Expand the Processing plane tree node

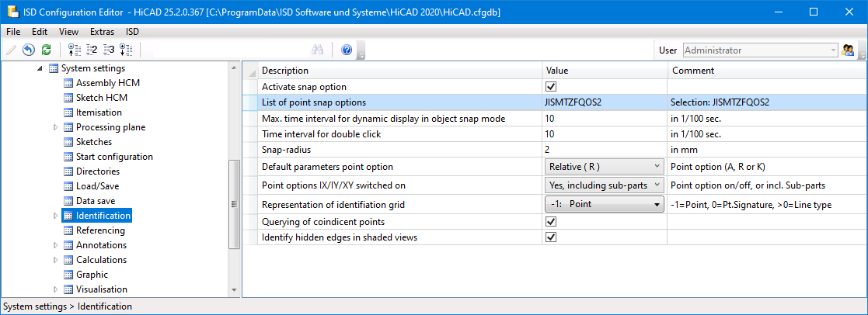(x=55, y=127)
